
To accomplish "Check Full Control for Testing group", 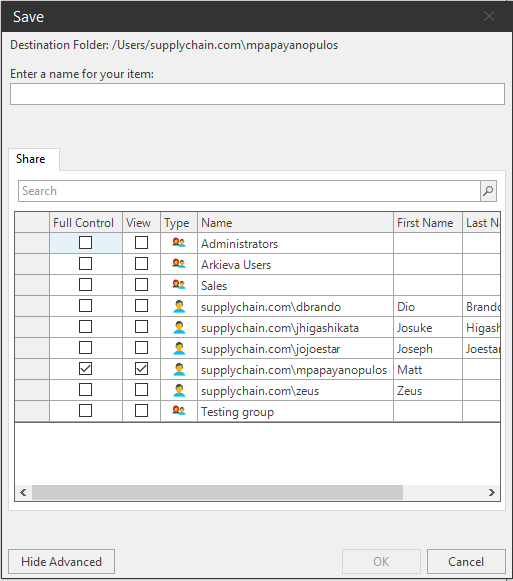I will point(85,411).
